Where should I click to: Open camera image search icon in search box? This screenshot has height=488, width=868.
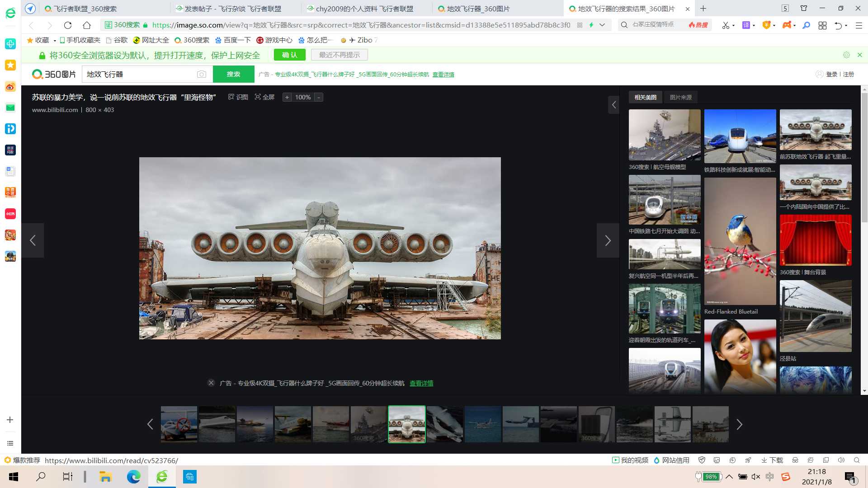click(x=202, y=74)
